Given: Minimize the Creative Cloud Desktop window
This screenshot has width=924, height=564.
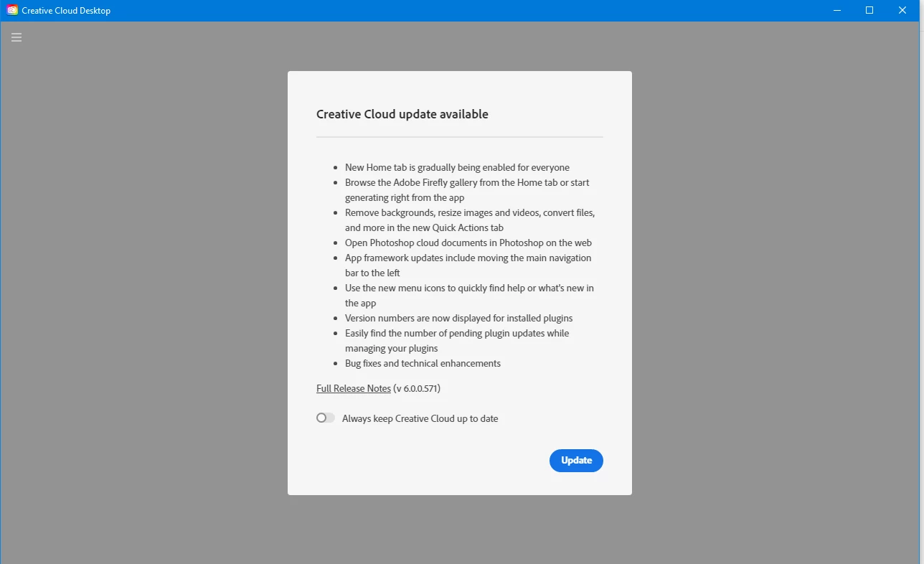Looking at the screenshot, I should pyautogui.click(x=836, y=11).
